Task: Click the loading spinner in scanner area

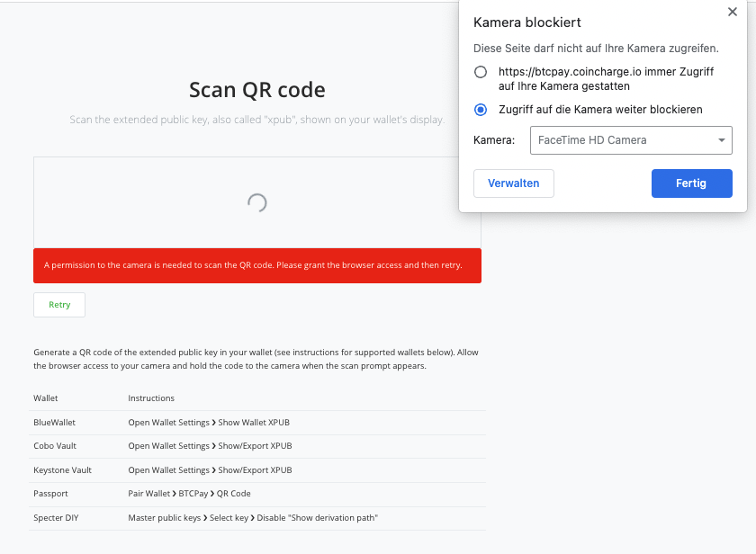Action: pyautogui.click(x=257, y=203)
